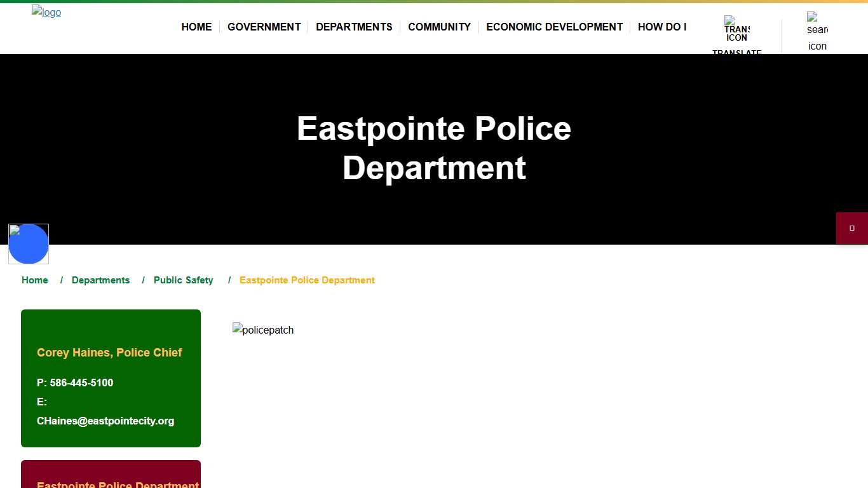The width and height of the screenshot is (868, 488).
Task: Expand the HOW DO I dropdown
Action: point(661,27)
